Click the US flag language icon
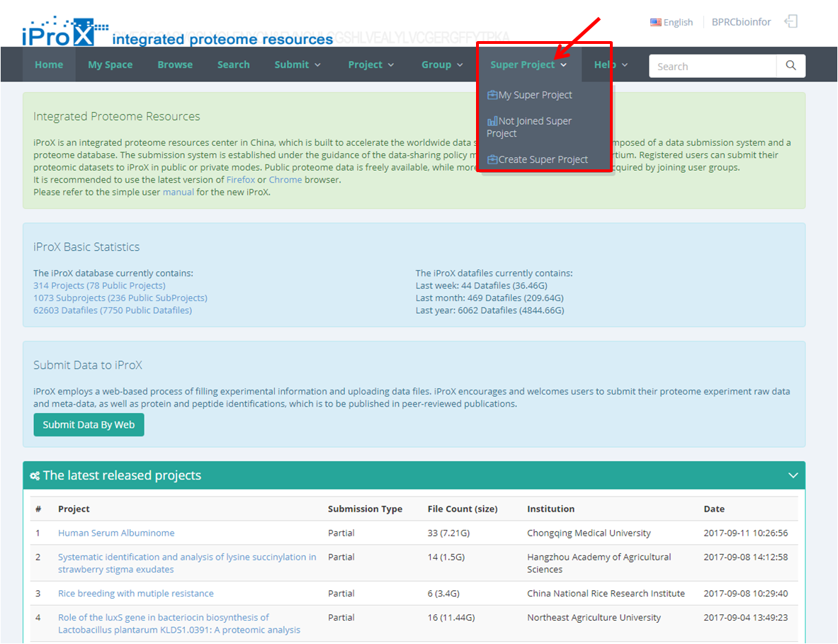This screenshot has height=644, width=838. click(655, 22)
